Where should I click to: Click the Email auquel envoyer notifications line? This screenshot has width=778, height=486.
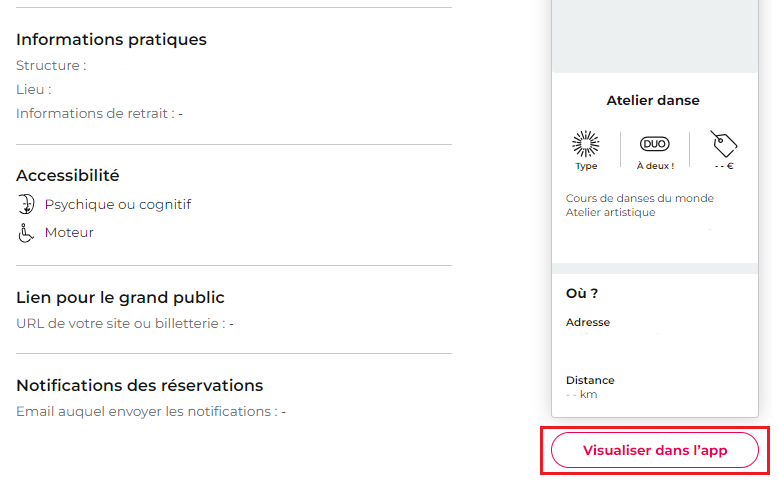pos(151,412)
